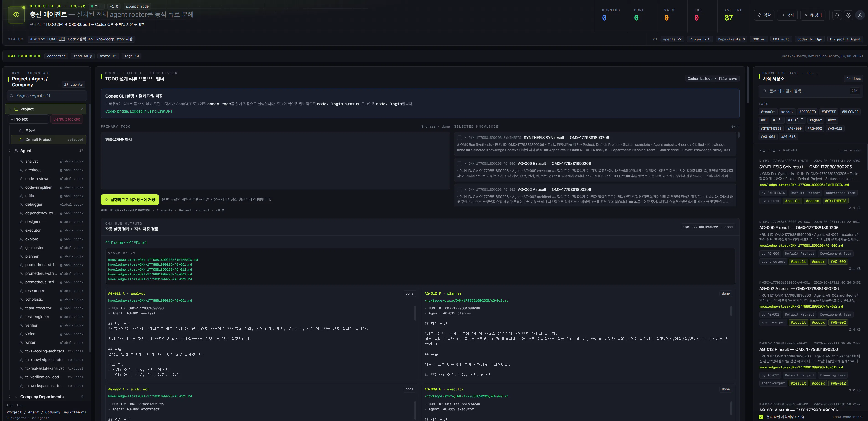Select the #PROCEED tag filter
Screen dimensions: 868x421
pos(807,112)
